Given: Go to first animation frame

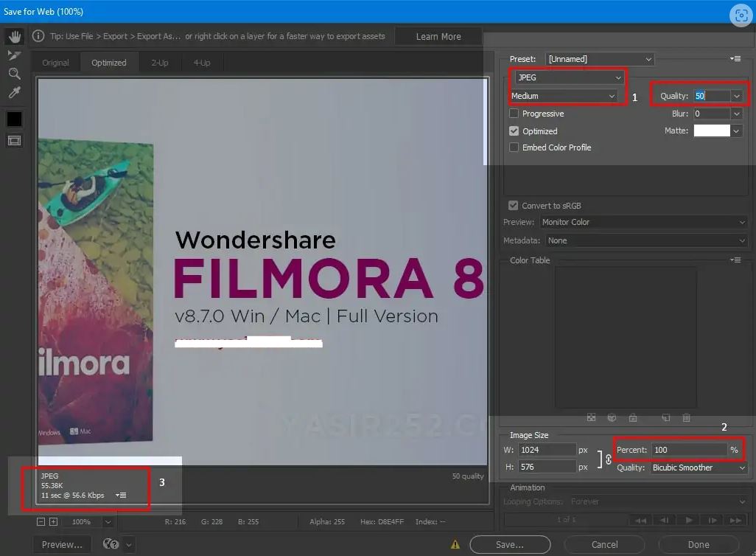Looking at the screenshot, I should (x=641, y=521).
